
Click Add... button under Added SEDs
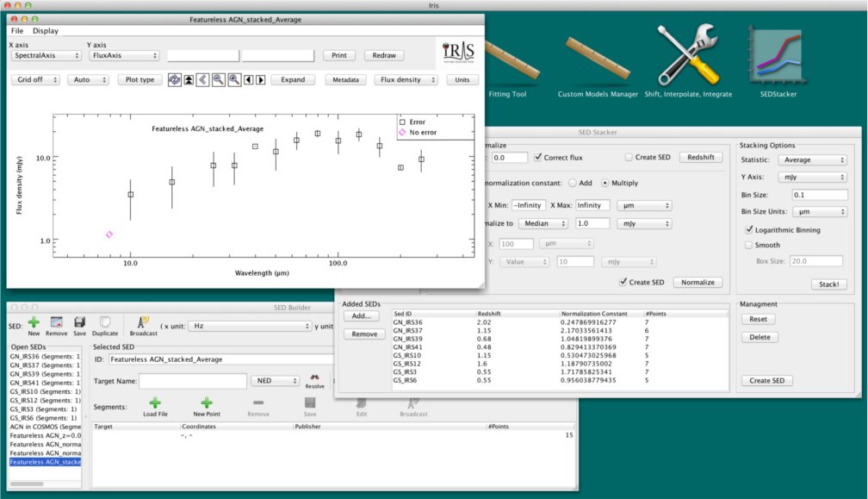point(362,315)
